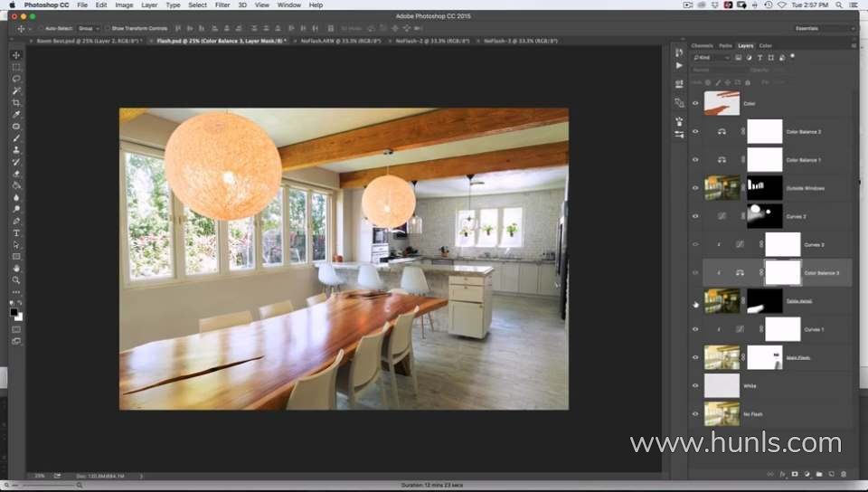868x492 pixels.
Task: Select the Rectangular Marquee tool
Action: coord(16,68)
